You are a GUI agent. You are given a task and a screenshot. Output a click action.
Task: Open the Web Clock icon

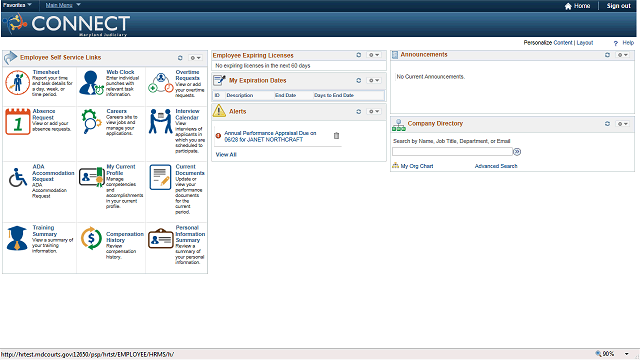(91, 82)
